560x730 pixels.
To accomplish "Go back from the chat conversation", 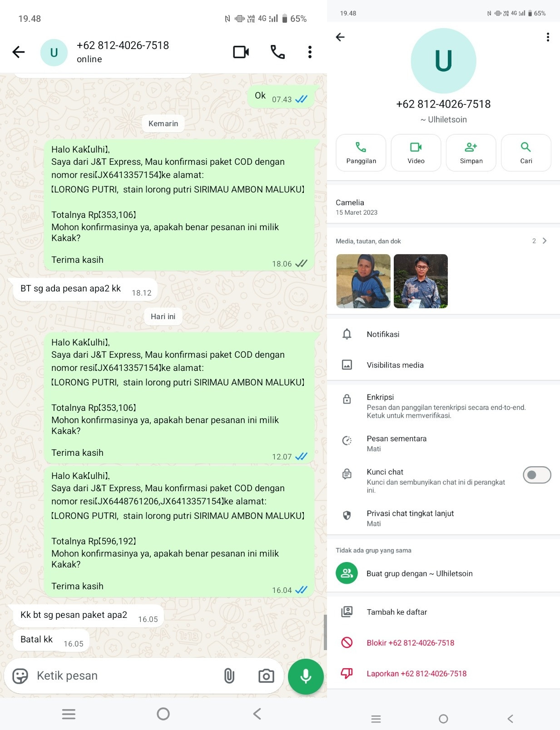I will pos(19,52).
